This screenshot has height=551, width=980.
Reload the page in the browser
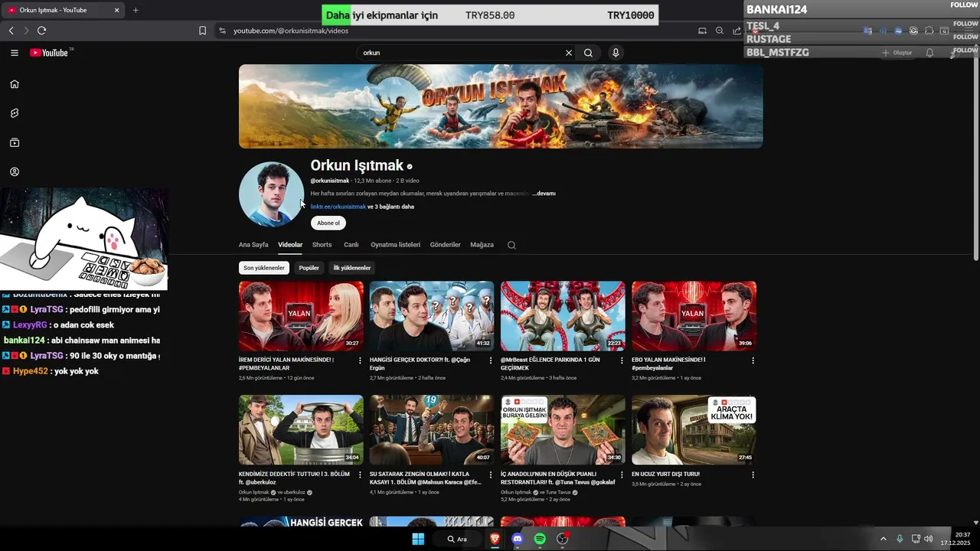(x=41, y=31)
